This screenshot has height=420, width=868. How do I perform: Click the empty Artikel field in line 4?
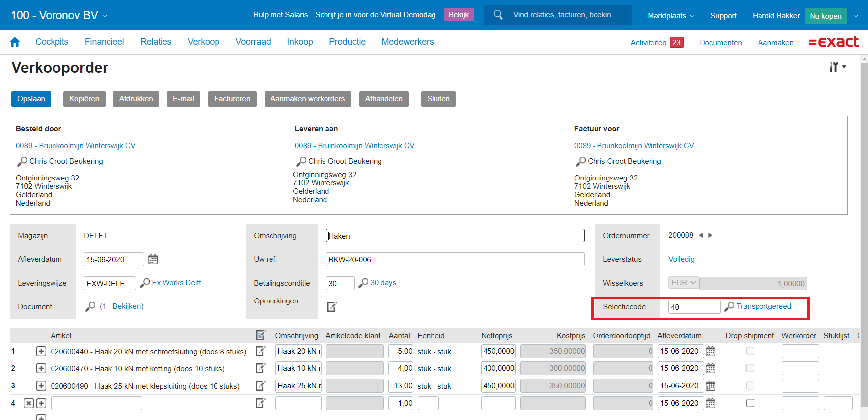coord(97,403)
